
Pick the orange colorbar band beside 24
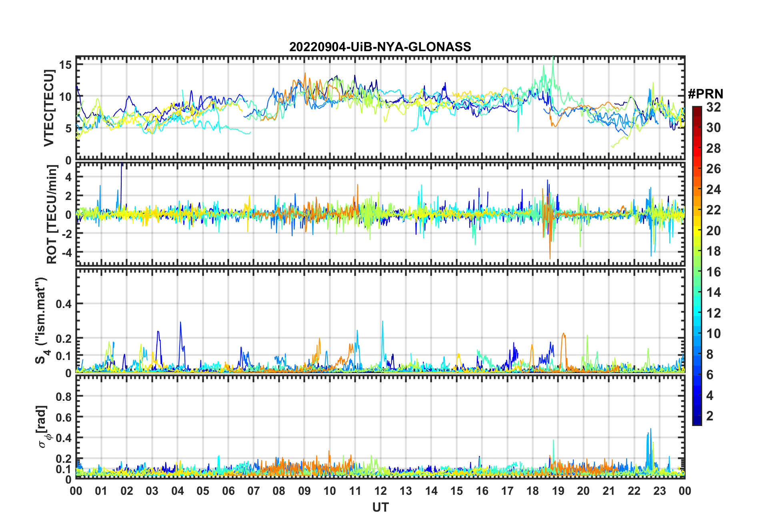click(x=697, y=190)
